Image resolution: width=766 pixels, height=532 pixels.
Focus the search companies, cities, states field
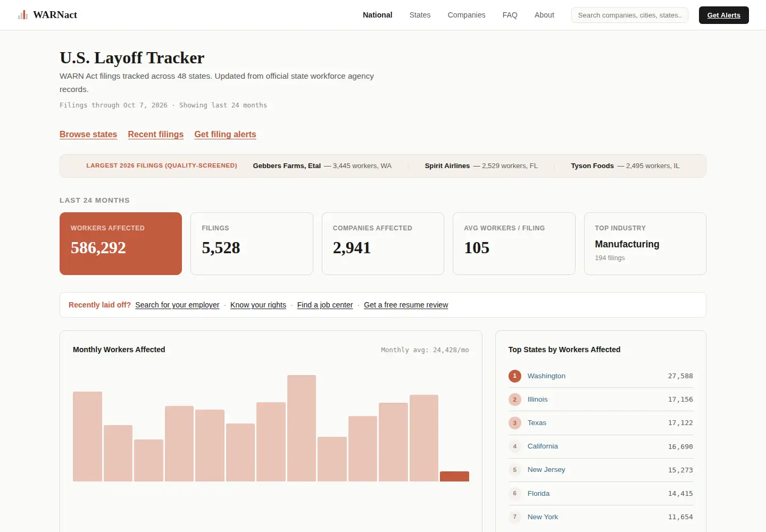[630, 15]
